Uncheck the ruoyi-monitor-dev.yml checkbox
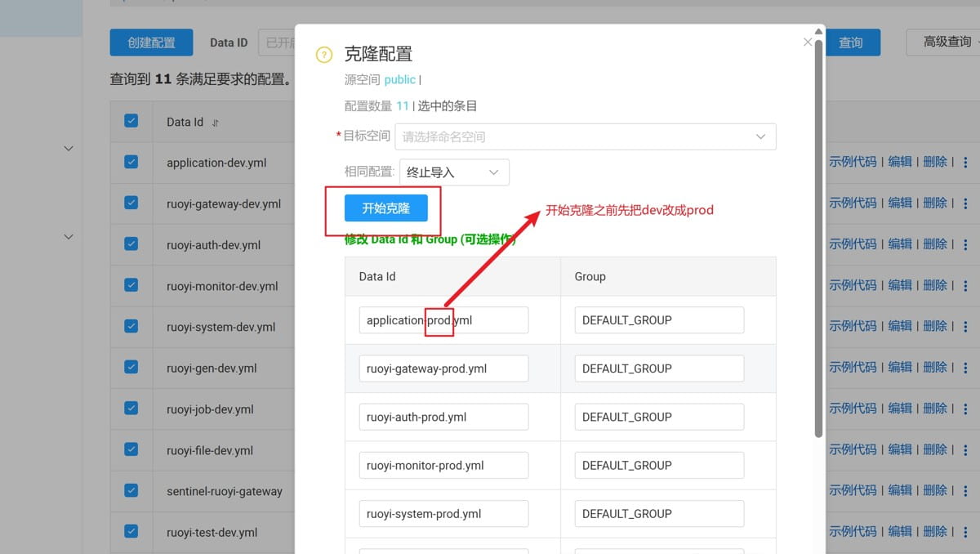Screen dimensions: 980x554 point(131,284)
